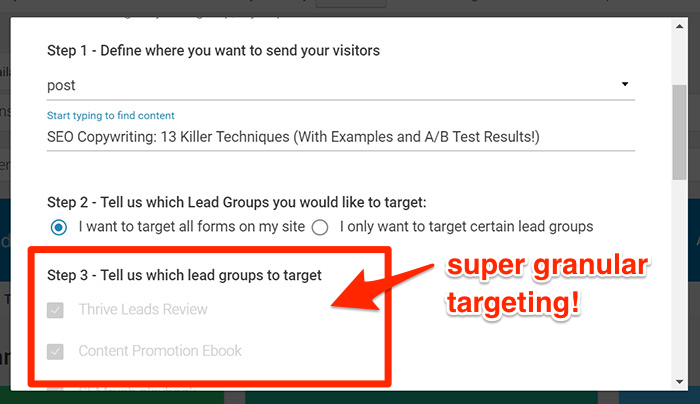Screen dimensions: 700x404
Task: Toggle the Thrive Leads Review checkbox
Action: (x=56, y=310)
